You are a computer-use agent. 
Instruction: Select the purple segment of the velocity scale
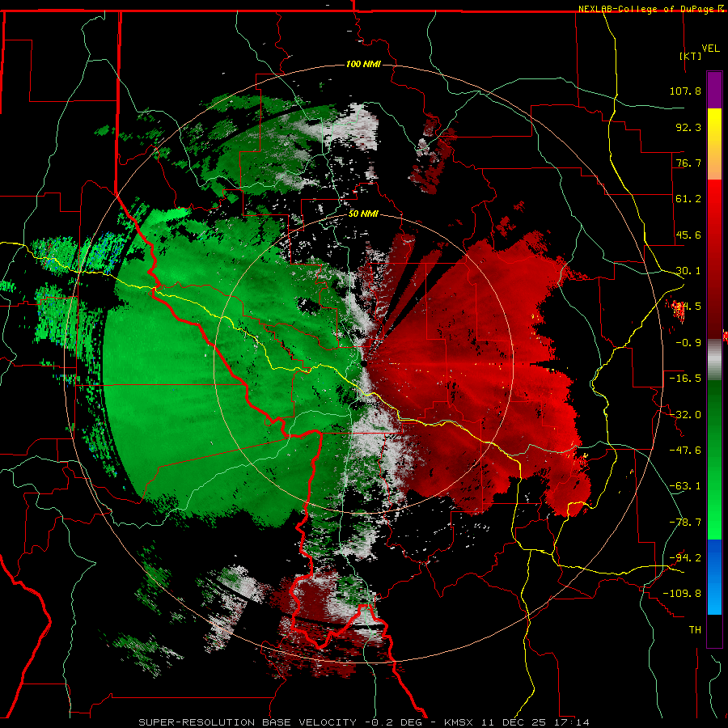(x=714, y=90)
